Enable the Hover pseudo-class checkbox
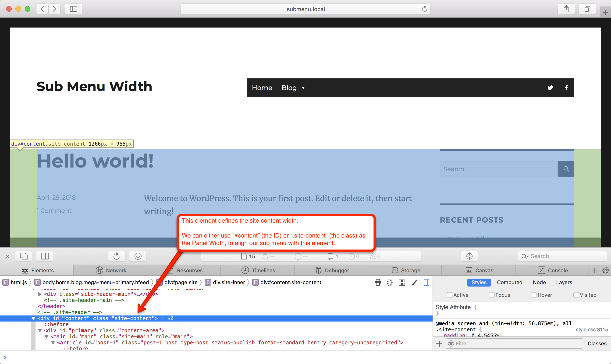 click(534, 295)
